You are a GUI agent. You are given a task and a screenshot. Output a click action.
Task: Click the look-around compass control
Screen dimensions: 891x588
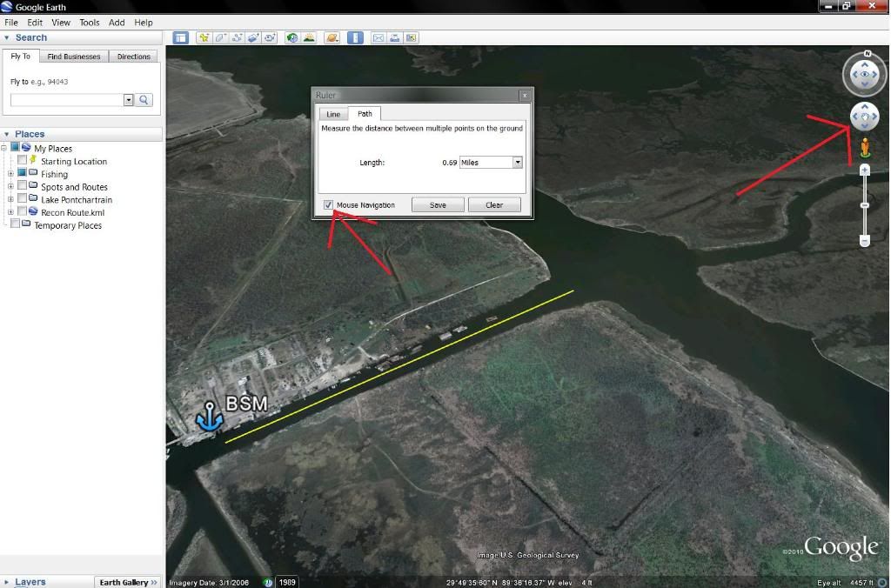(865, 75)
